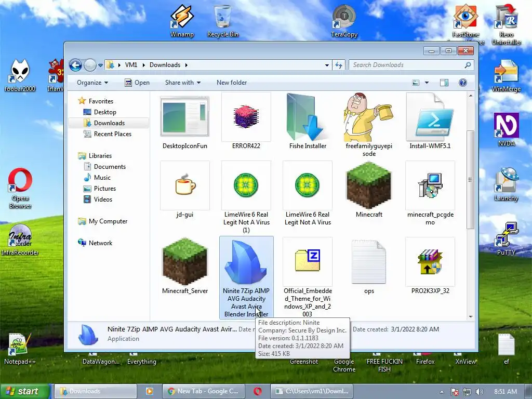Switch to New Tab Google Chrome taskbar button
The width and height of the screenshot is (532, 399).
coord(204,391)
